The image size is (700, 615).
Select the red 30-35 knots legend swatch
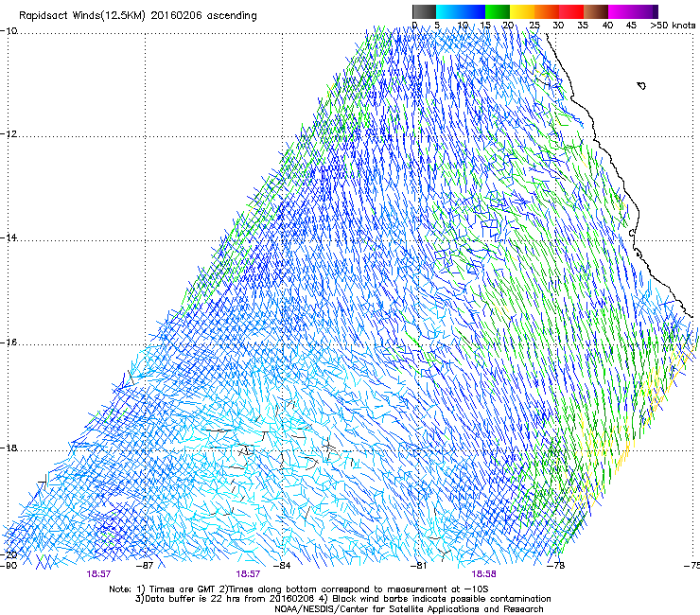click(x=571, y=11)
